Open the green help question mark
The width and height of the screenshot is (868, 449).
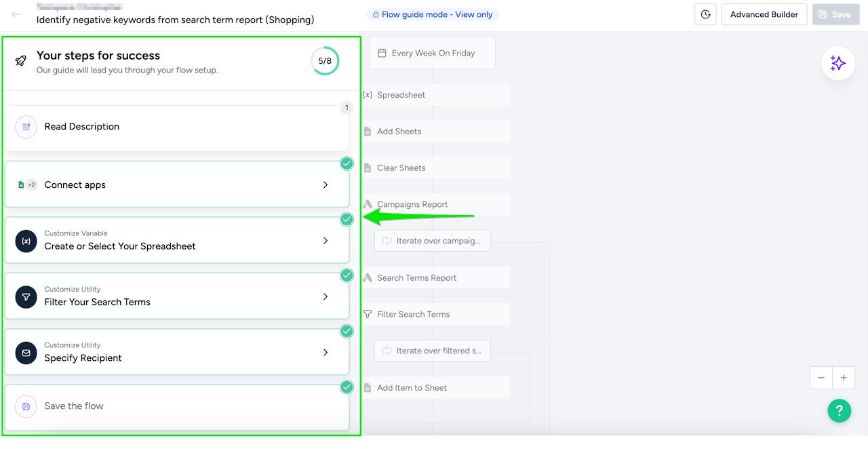[839, 410]
